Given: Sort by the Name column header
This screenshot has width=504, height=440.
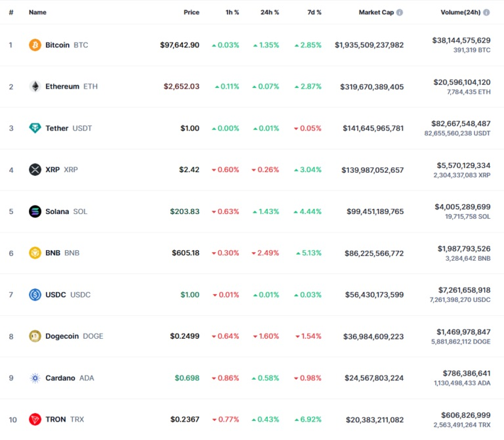Looking at the screenshot, I should [x=37, y=12].
